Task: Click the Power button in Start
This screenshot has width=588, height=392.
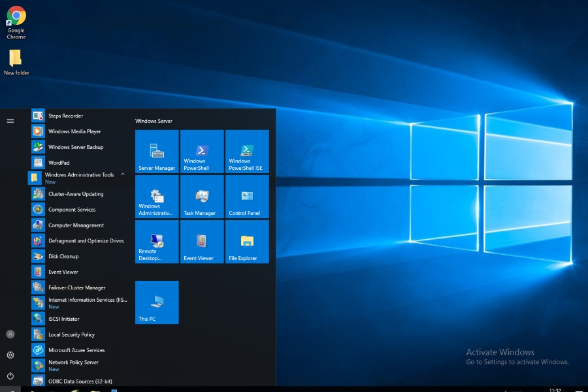Action: click(x=10, y=376)
